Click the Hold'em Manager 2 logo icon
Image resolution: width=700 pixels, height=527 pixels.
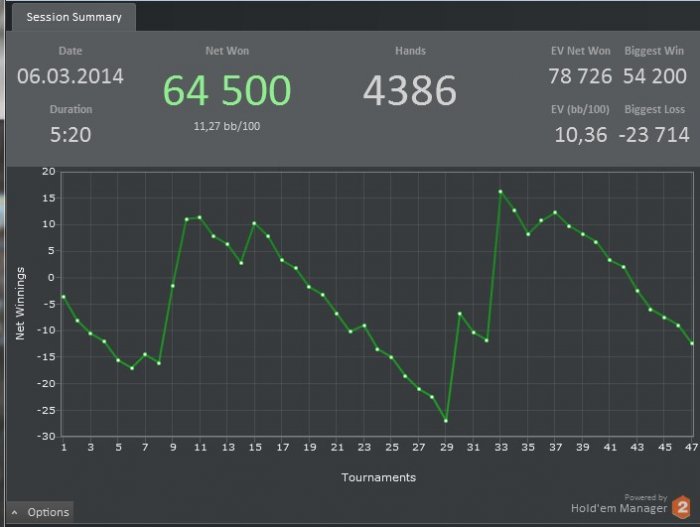click(x=682, y=507)
